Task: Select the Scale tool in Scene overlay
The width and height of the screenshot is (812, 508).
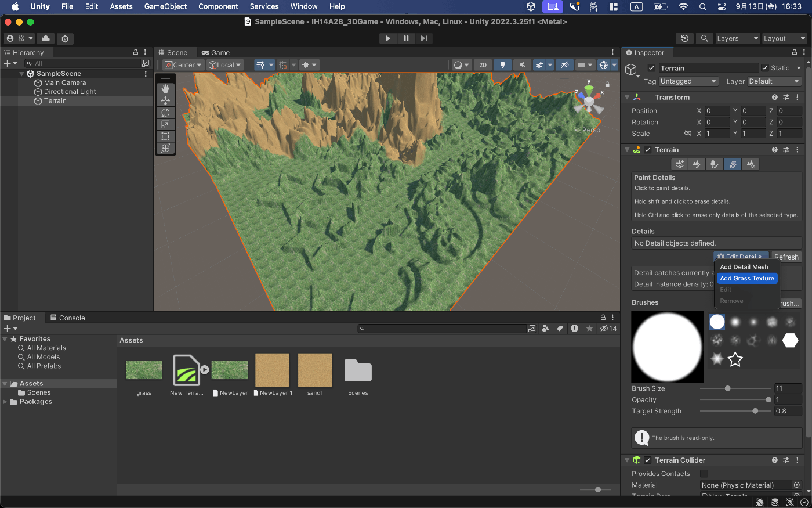Action: 165,124
